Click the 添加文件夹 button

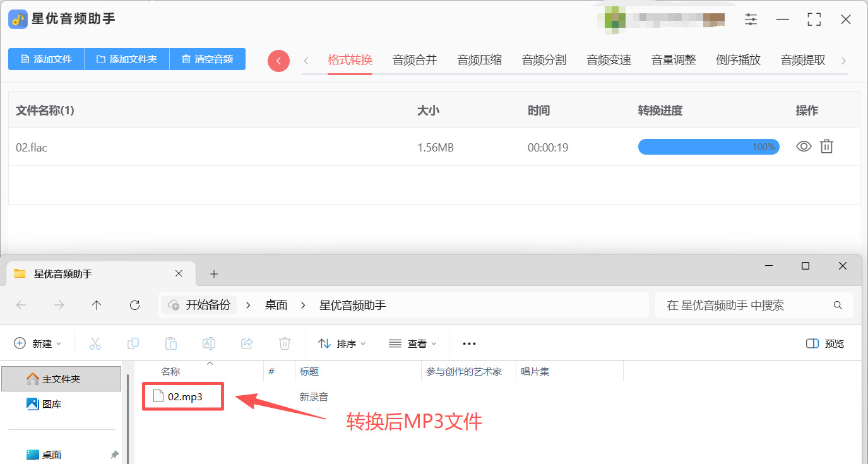point(127,59)
